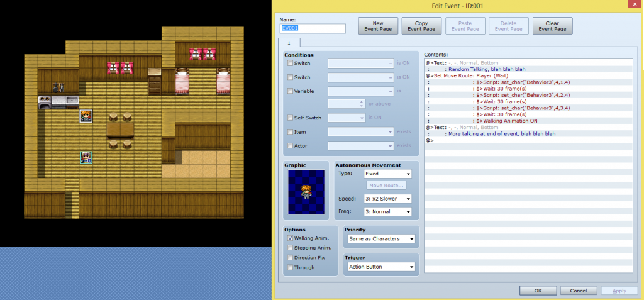Click the orange-haired event character on the map

[86, 116]
